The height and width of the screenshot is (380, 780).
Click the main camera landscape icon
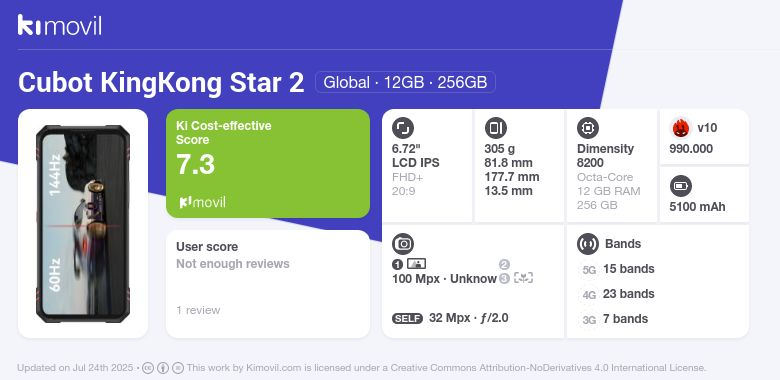coord(416,264)
